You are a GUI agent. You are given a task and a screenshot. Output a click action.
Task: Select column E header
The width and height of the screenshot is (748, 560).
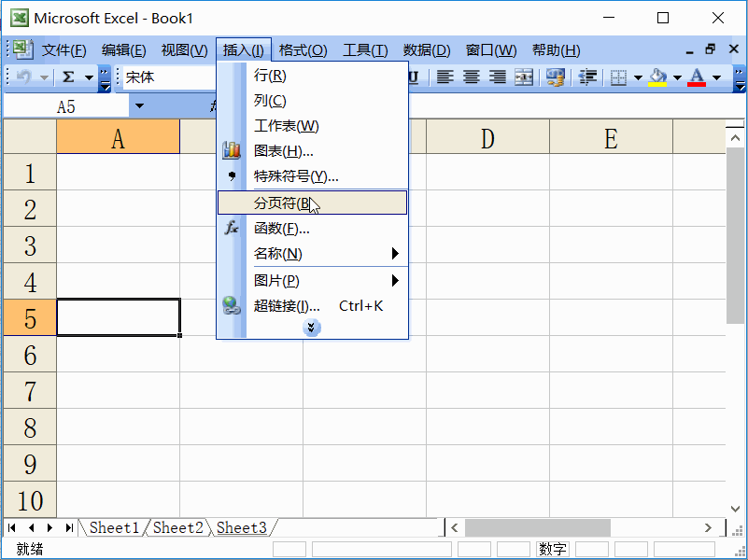[x=611, y=137]
